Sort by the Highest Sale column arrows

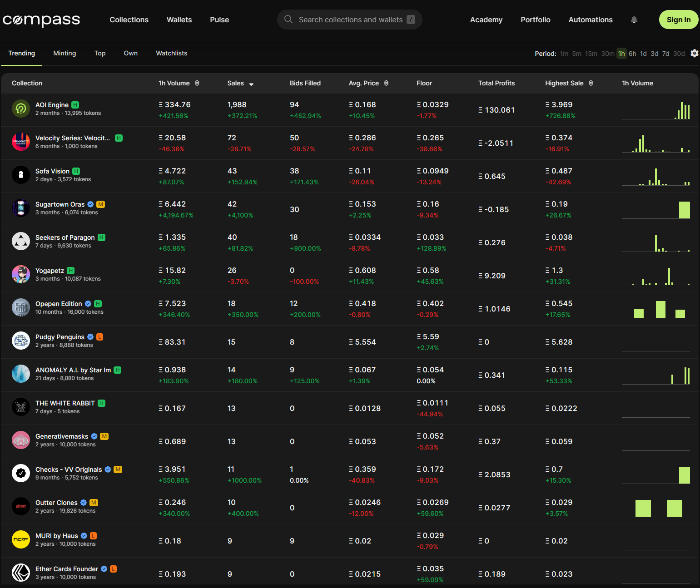(591, 83)
